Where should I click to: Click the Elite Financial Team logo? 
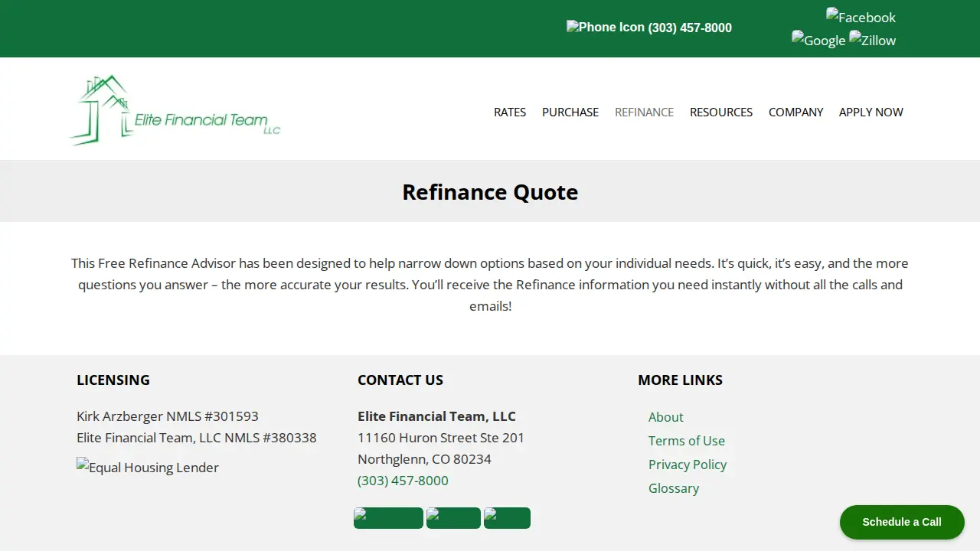[x=175, y=110]
